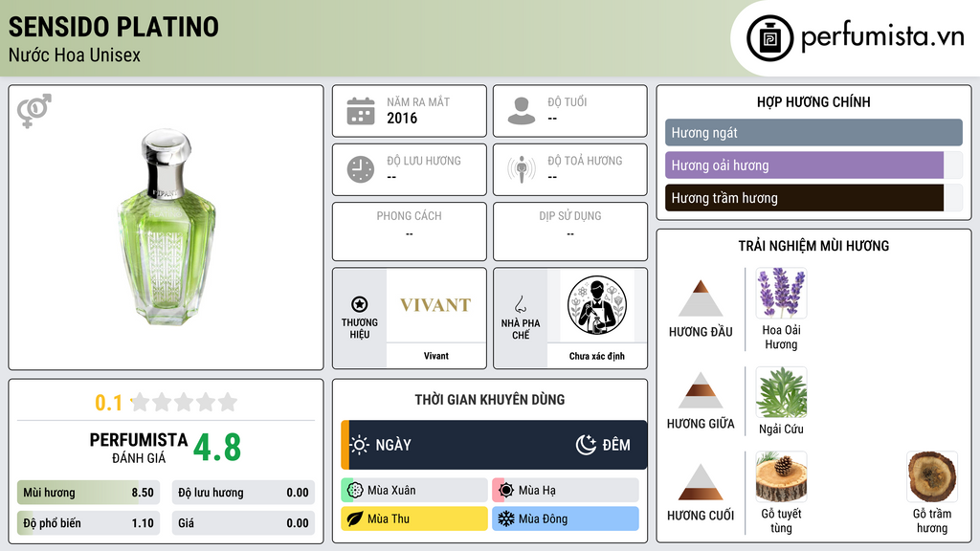Viewport: 980px width, 551px height.
Task: Click the perfumista.vn site name
Action: point(882,37)
